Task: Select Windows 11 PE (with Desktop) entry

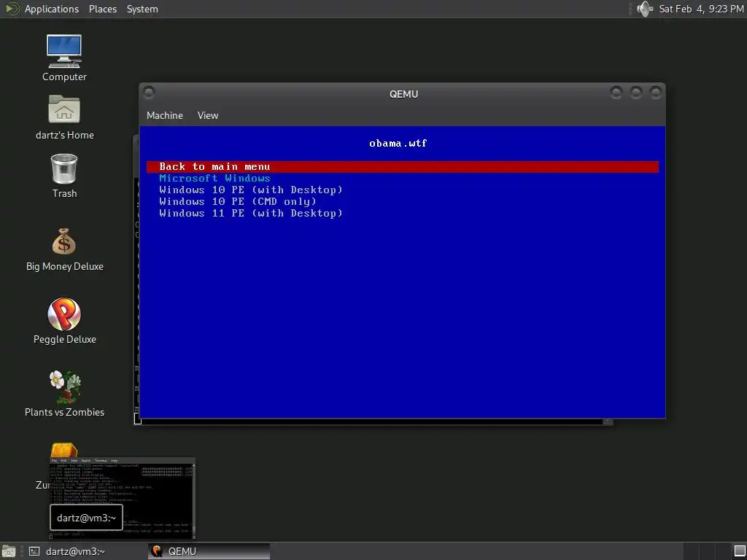Action: click(x=251, y=213)
